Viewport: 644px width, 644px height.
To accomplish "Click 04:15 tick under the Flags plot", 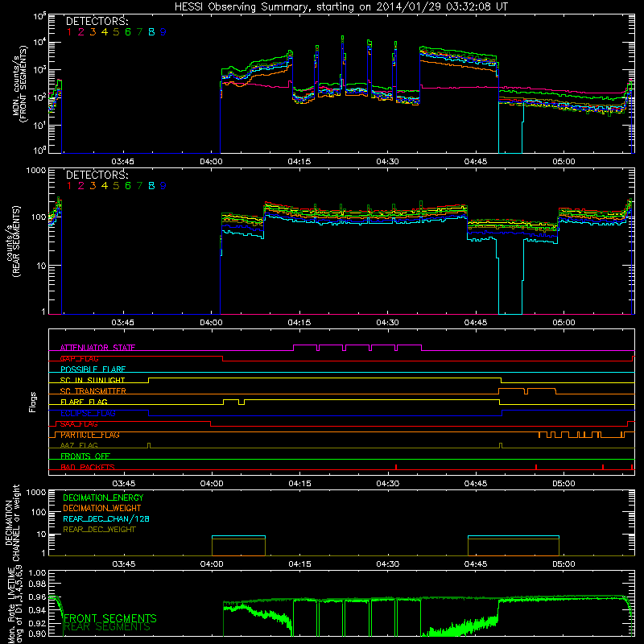I will point(299,484).
